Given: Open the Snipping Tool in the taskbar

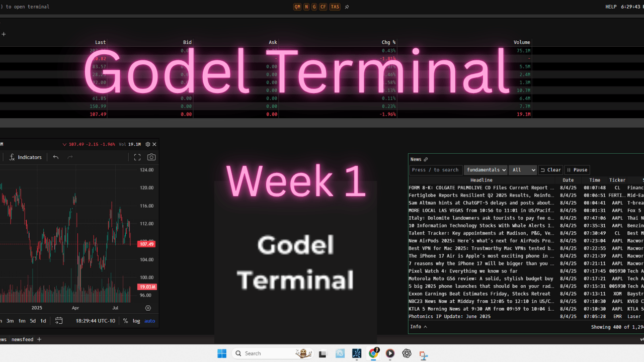Looking at the screenshot, I should click(x=424, y=354).
